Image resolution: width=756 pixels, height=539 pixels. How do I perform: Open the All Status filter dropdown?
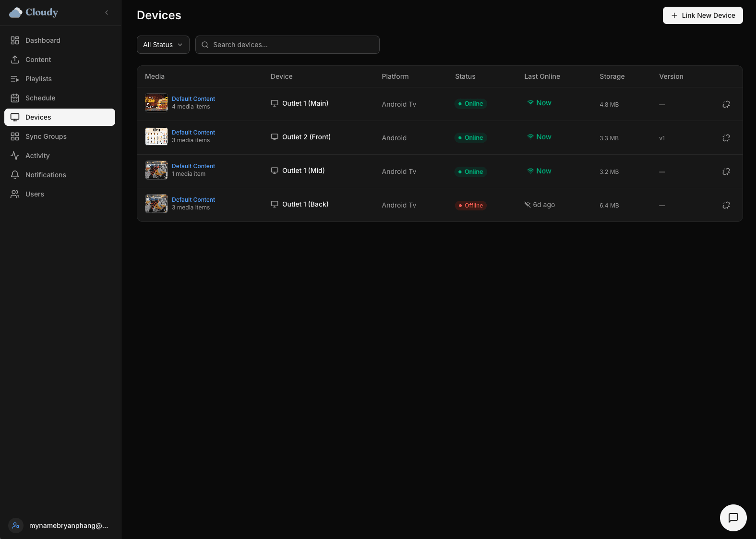(163, 45)
